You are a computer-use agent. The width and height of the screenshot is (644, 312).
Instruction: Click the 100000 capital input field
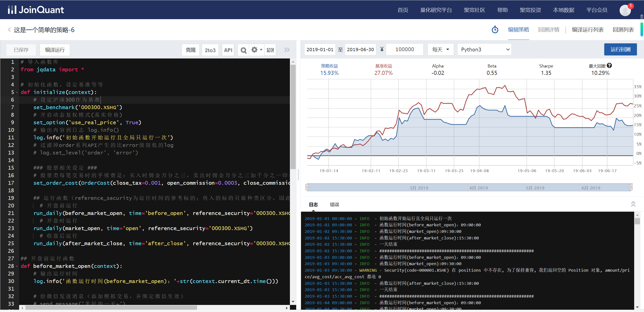404,49
